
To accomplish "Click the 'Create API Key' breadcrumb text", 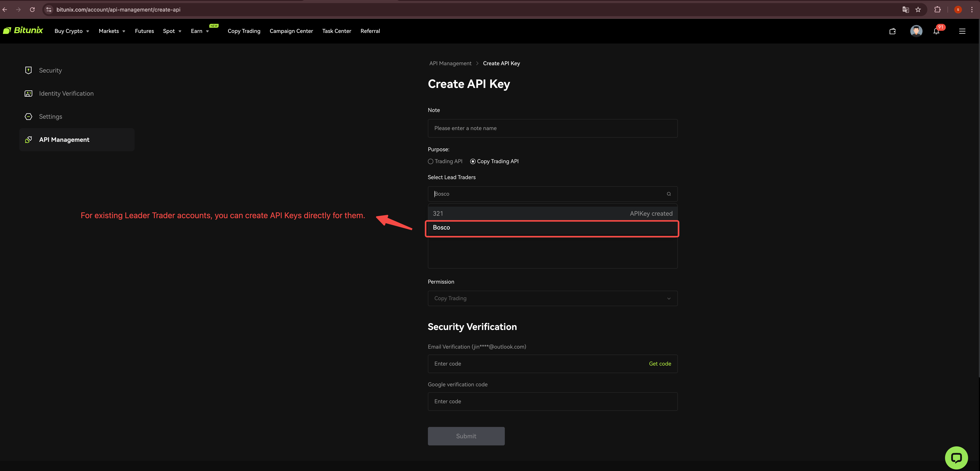I will (x=501, y=63).
